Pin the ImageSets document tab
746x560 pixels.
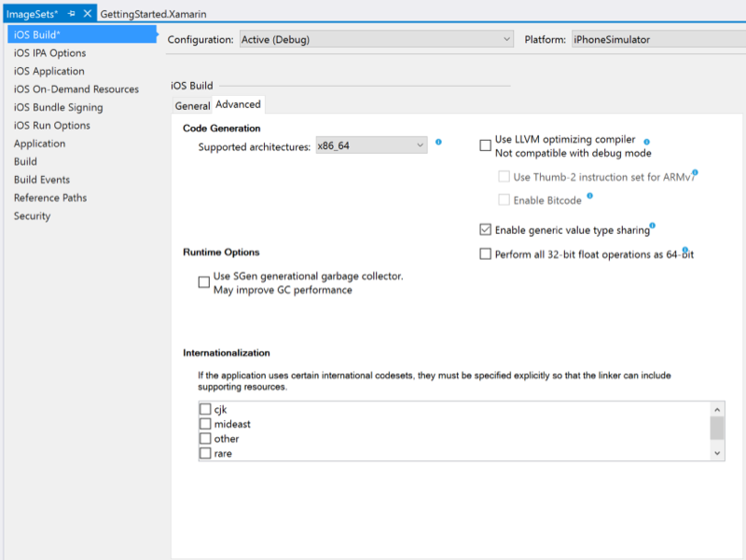(72, 13)
